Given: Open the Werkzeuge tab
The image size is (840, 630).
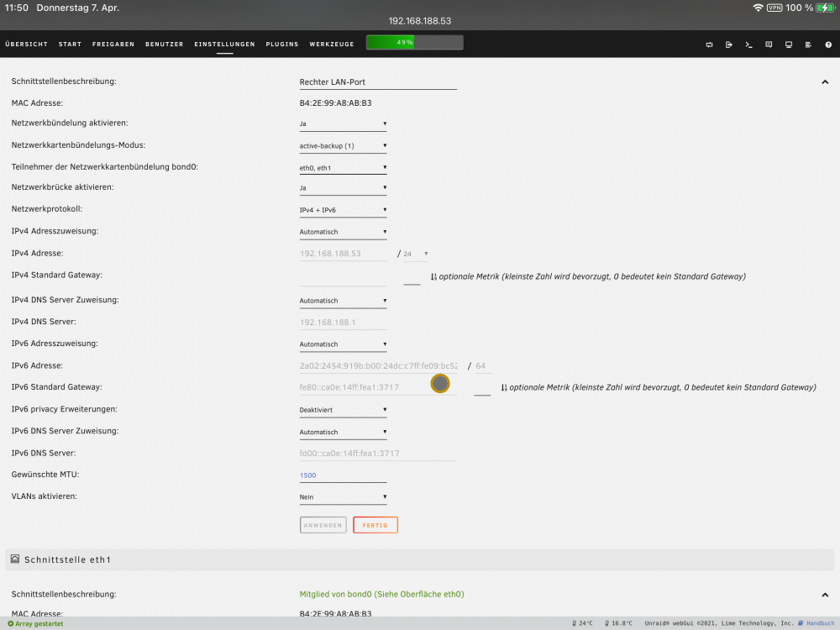Looking at the screenshot, I should 332,45.
